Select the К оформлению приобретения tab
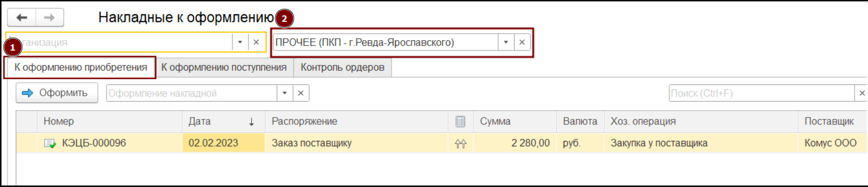Viewport: 868px width, 187px height. point(81,67)
